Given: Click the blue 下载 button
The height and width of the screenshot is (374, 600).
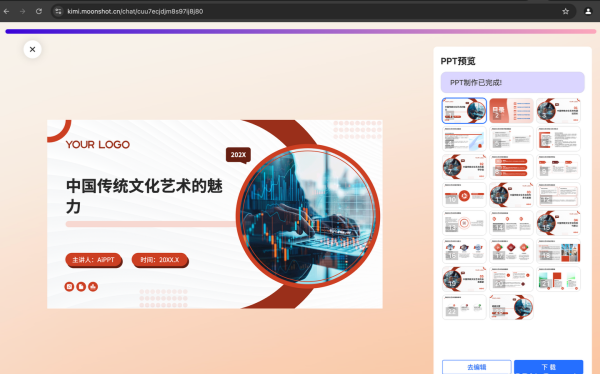Looking at the screenshot, I should (548, 367).
